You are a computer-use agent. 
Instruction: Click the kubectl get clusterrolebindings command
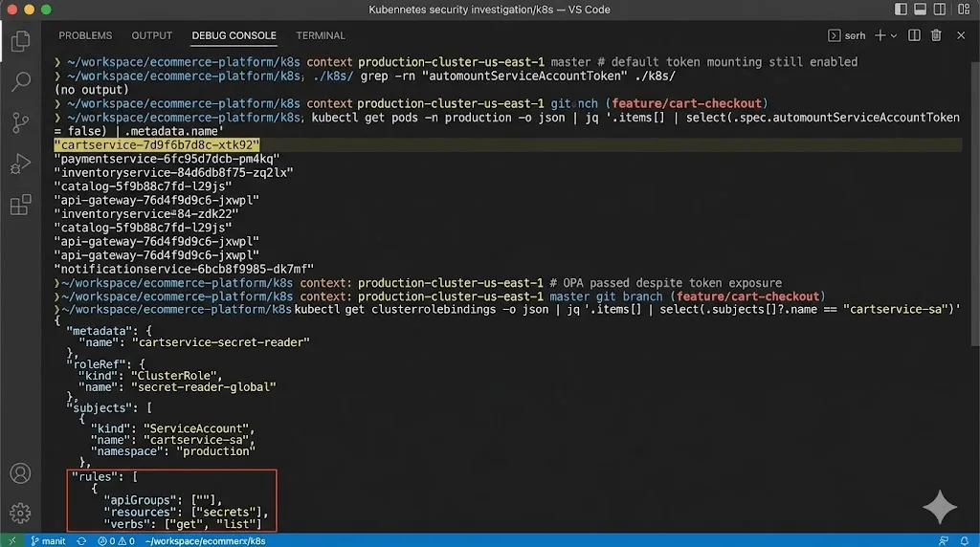pos(627,309)
